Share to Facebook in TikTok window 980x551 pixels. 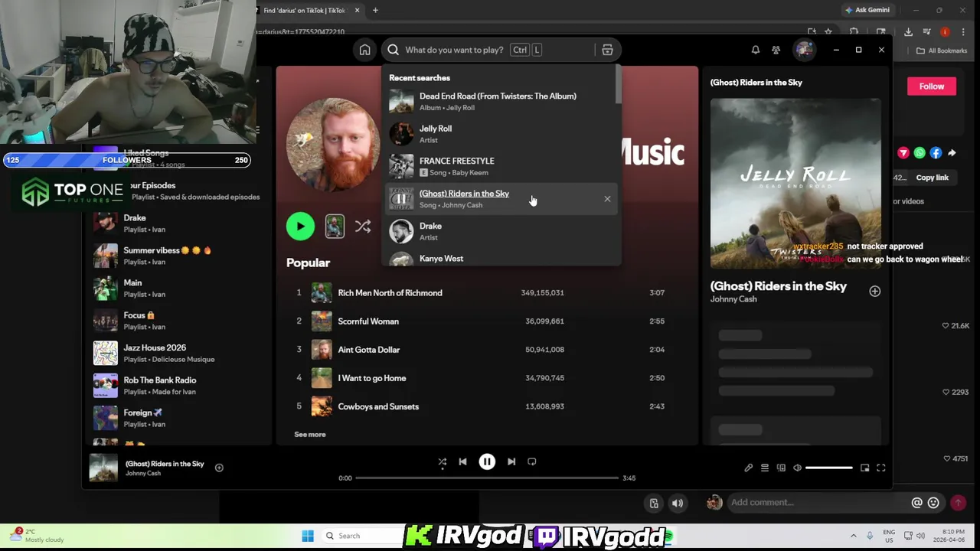click(x=936, y=153)
